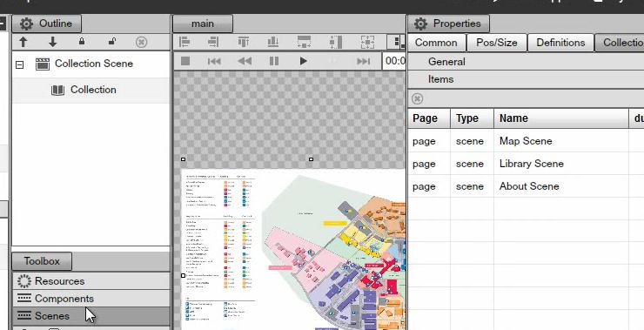Expand the Resources toolbox section
Viewport: 644px width, 330px height.
[91, 281]
